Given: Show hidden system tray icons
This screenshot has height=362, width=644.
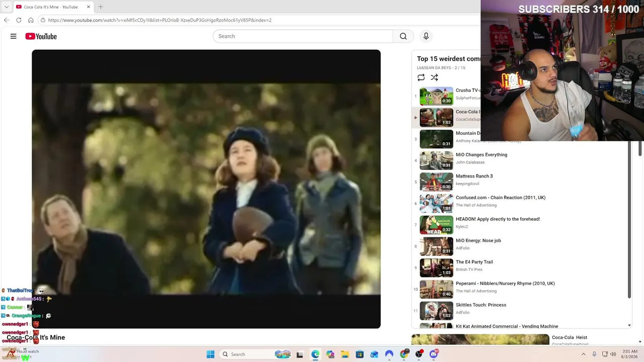Looking at the screenshot, I should pos(584,354).
